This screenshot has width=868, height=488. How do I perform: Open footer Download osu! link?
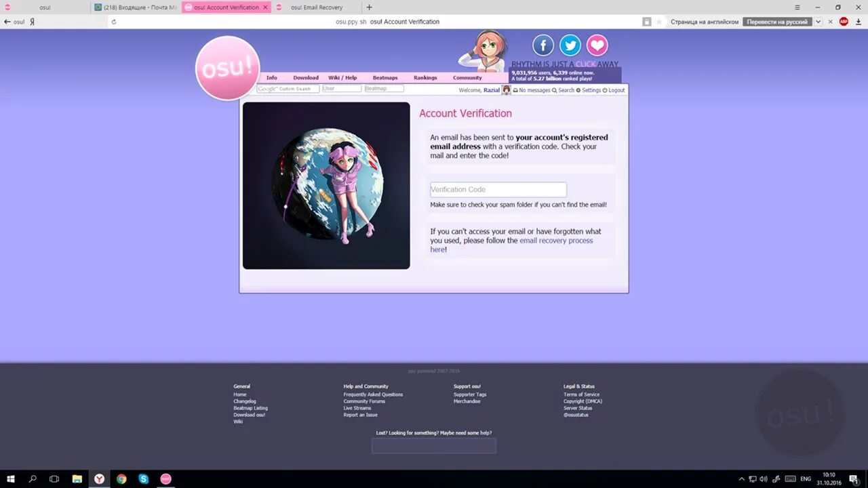pos(249,415)
